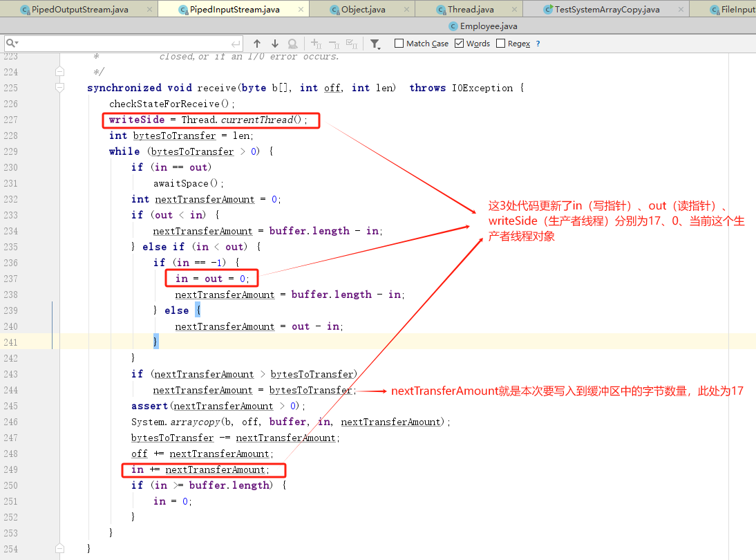
Task: Click the PipedOutputStream.java class icon
Action: click(26, 10)
